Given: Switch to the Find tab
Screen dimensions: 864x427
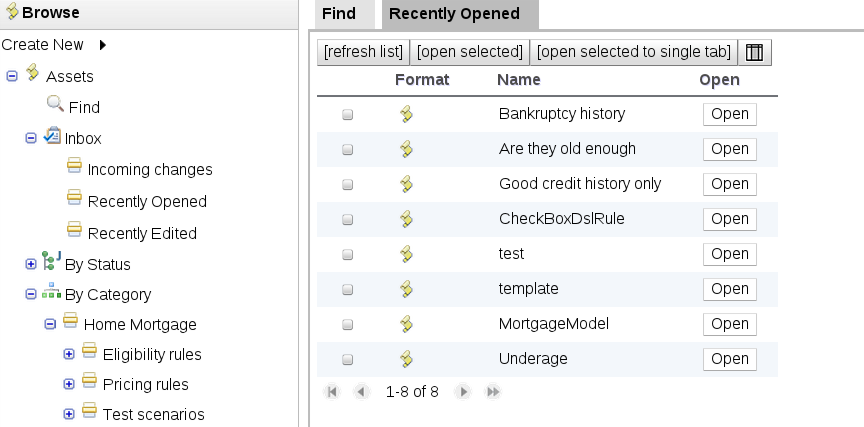Looking at the screenshot, I should tap(339, 14).
